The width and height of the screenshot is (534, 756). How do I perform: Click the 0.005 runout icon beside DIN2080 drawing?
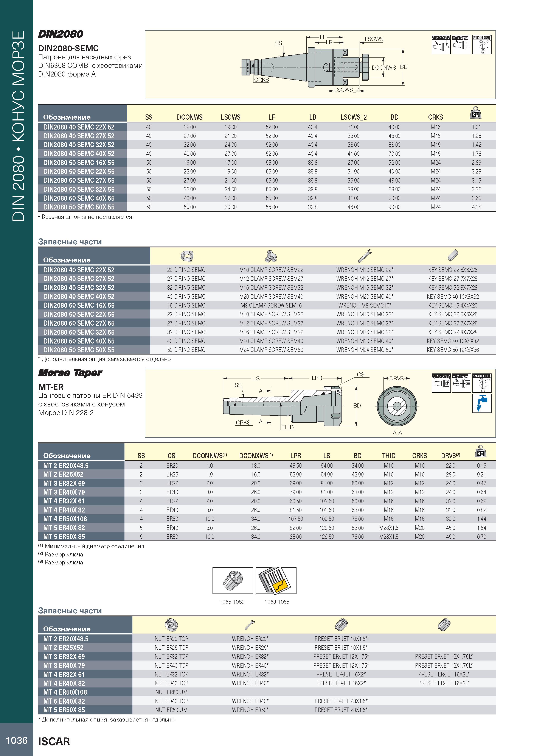441,44
